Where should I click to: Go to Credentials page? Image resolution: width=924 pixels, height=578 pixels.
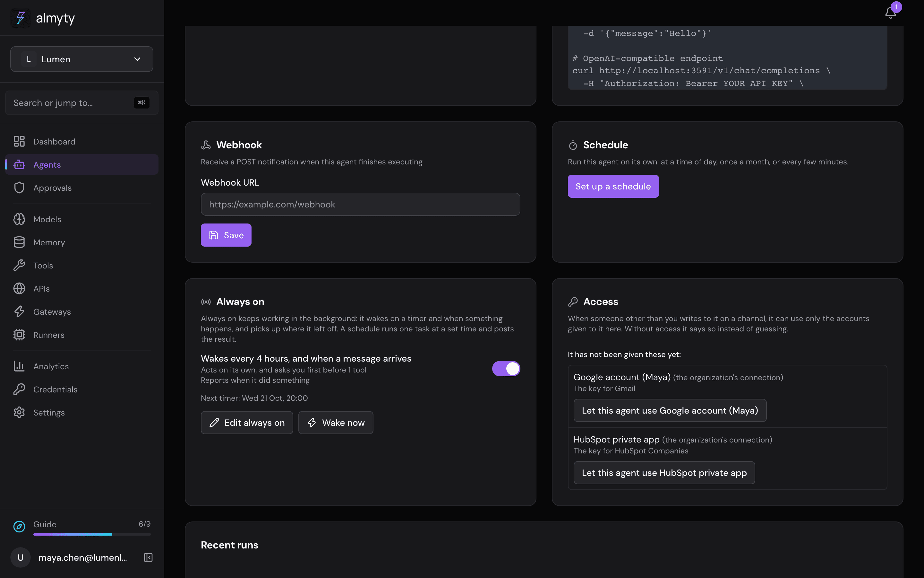point(82,389)
